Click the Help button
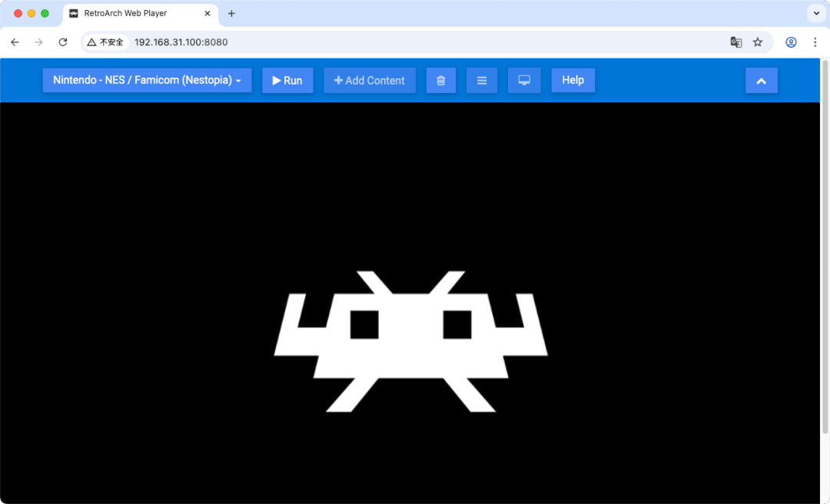Screen dimensions: 830x504 click(x=573, y=80)
